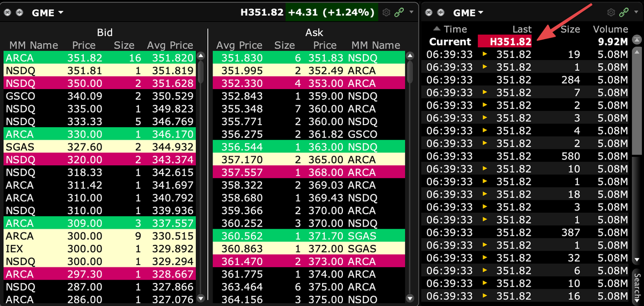Viewport: 644px width, 306px height.
Task: Click the Volume column header
Action: point(610,29)
